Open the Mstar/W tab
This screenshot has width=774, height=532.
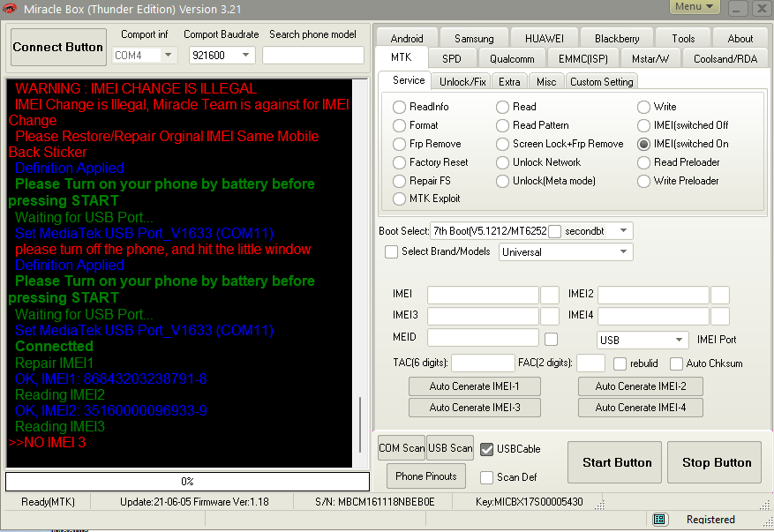pyautogui.click(x=650, y=59)
